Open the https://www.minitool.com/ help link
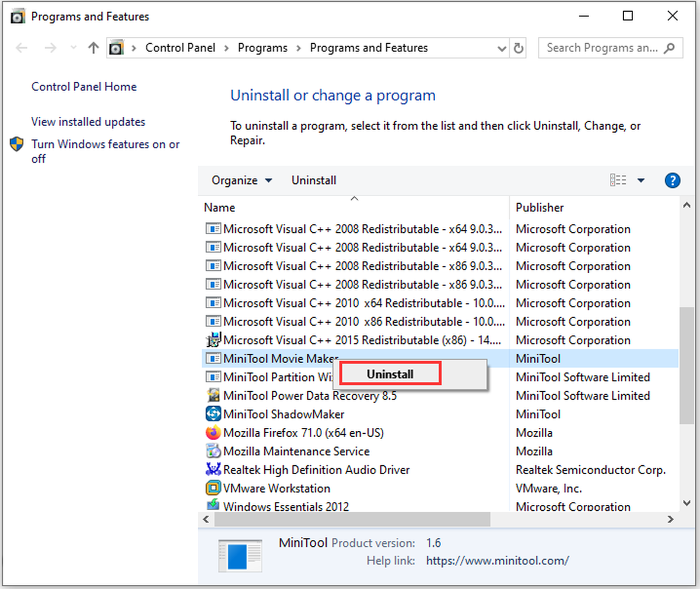The image size is (700, 589). [498, 560]
